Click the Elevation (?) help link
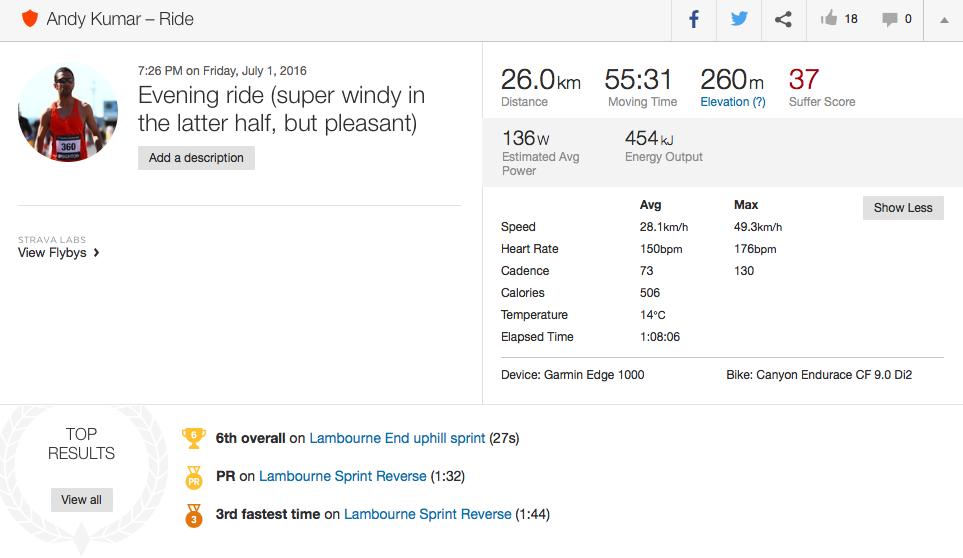Screen dimensions: 963x558 732,102
